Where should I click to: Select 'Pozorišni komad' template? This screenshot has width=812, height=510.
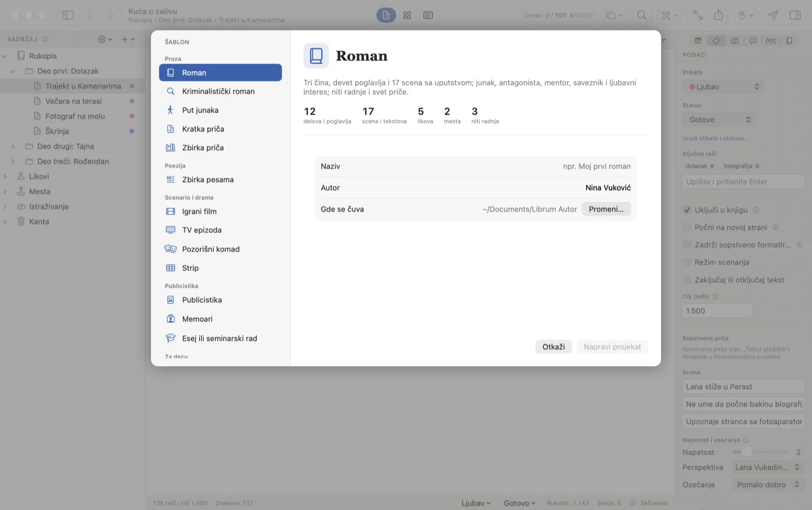tap(220, 249)
